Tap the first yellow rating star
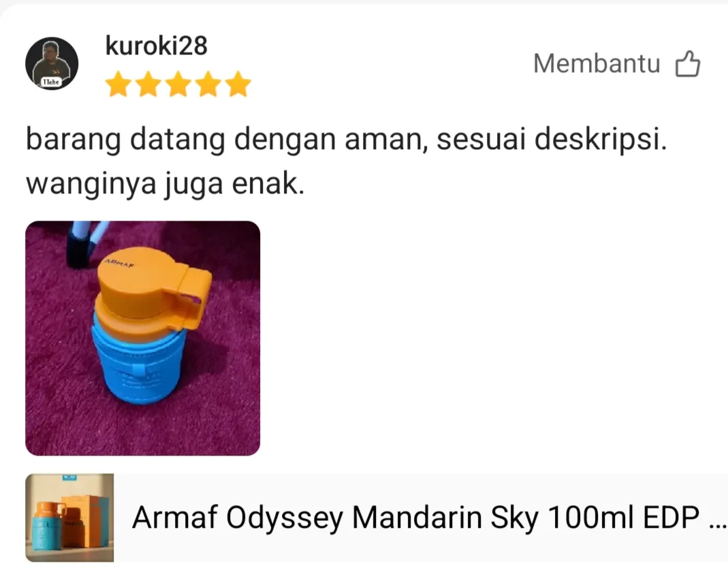This screenshot has height=585, width=728. [118, 84]
